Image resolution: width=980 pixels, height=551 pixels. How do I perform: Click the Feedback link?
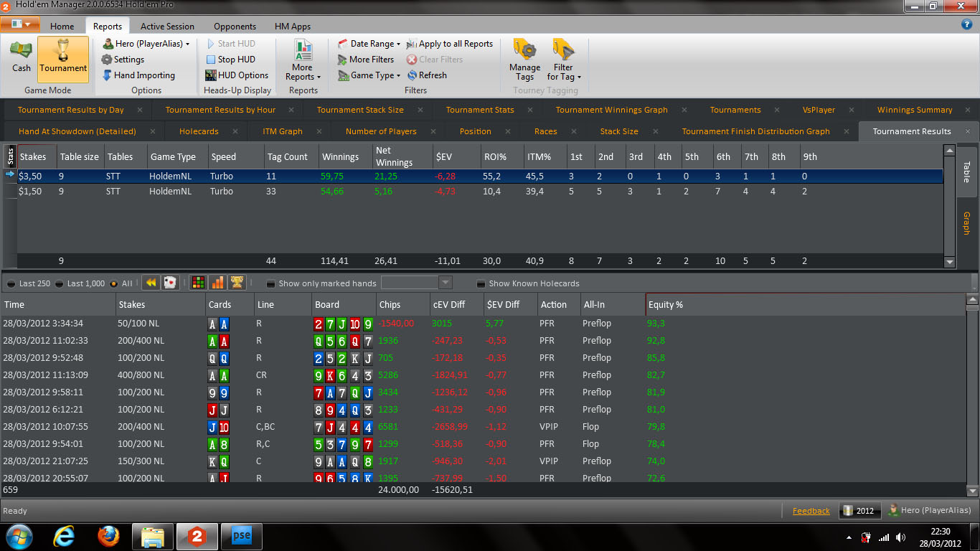click(811, 511)
